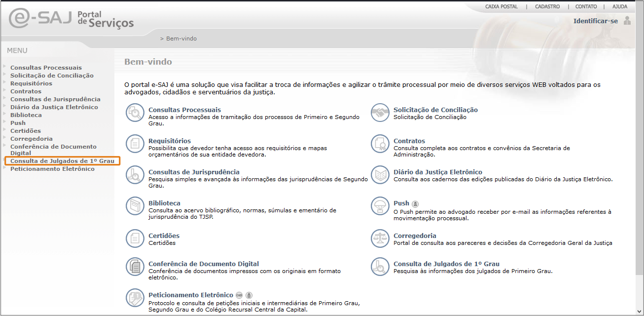Open Peticionamento Eletrônico heading link in main content
Screen dimensions: 644x316
[191, 295]
